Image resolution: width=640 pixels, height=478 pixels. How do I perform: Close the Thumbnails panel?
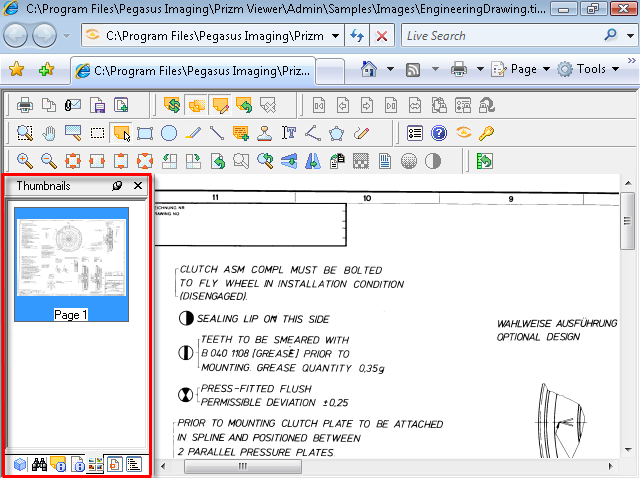point(138,186)
